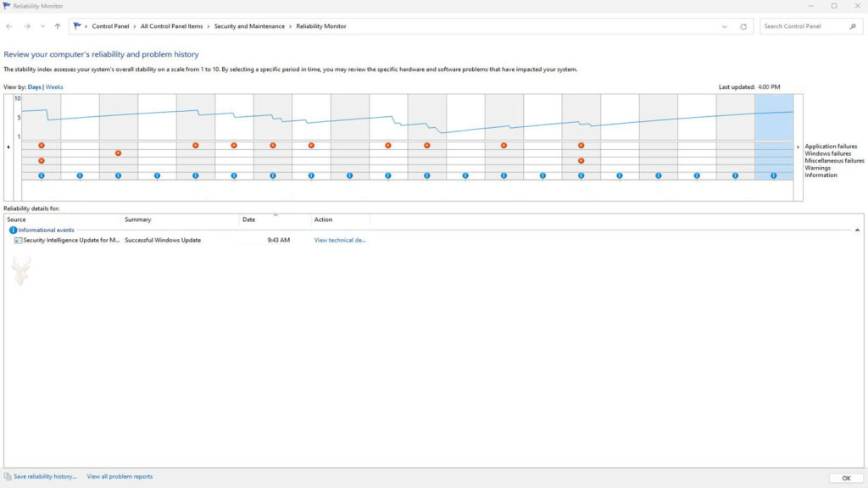Click the Successful Windows Update summary

[163, 240]
